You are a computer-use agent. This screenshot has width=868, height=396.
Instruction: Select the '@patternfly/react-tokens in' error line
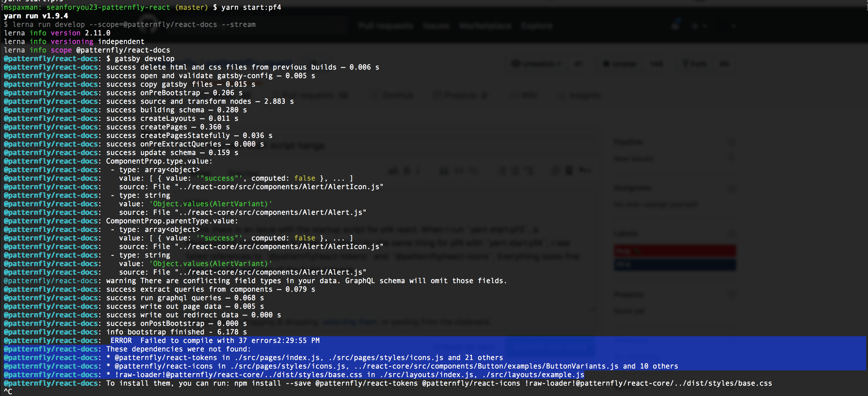(x=253, y=358)
